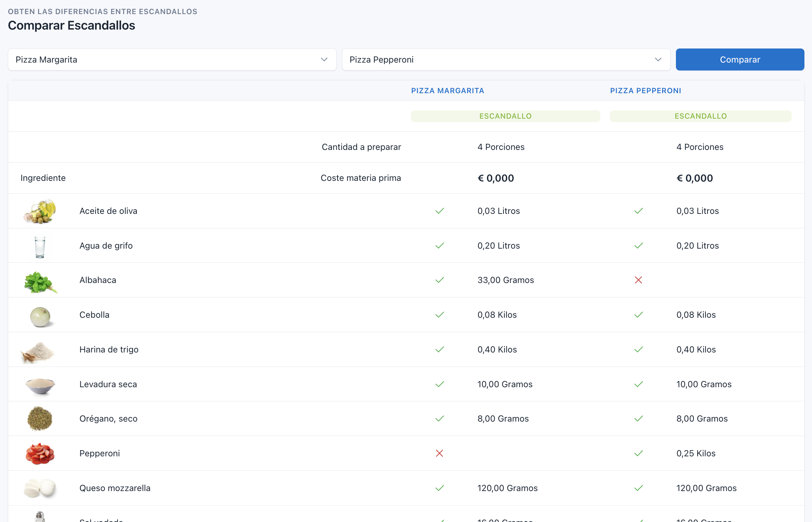Click the Aceite de oliva image
Screen dimensions: 812x522
(x=40, y=211)
